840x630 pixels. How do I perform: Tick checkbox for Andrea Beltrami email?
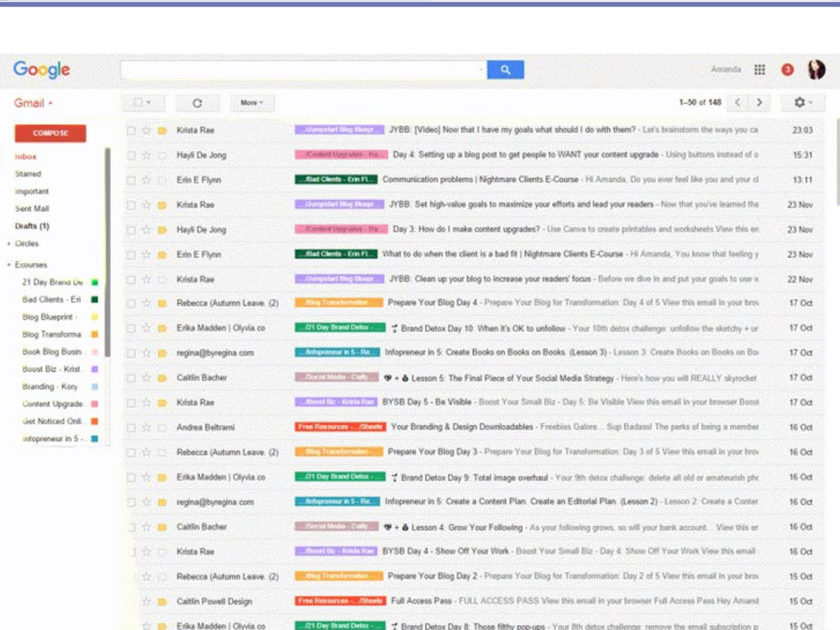coord(131,428)
